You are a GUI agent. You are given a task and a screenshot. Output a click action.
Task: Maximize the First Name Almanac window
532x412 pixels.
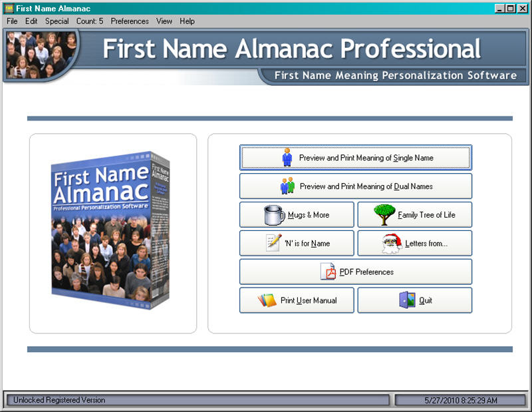point(510,9)
